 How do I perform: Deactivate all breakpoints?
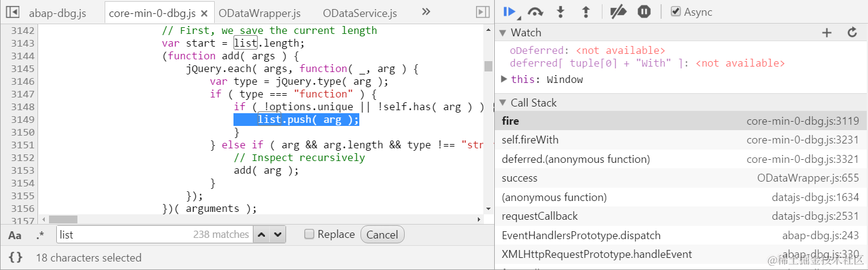pyautogui.click(x=618, y=12)
